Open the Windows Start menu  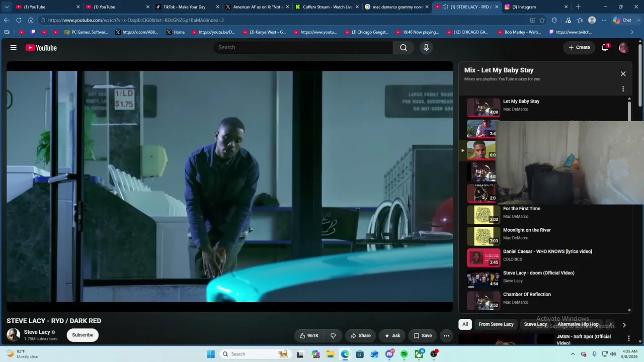[x=211, y=354]
